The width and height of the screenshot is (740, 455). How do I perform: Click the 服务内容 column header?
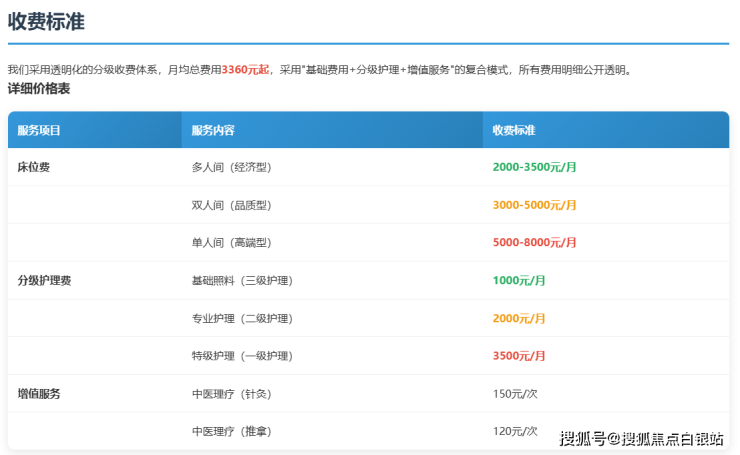click(x=213, y=131)
